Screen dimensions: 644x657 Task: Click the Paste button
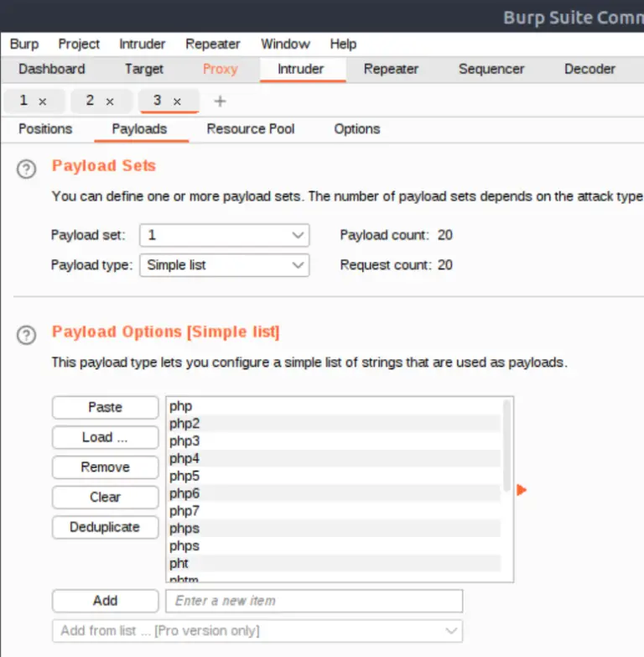(x=105, y=407)
